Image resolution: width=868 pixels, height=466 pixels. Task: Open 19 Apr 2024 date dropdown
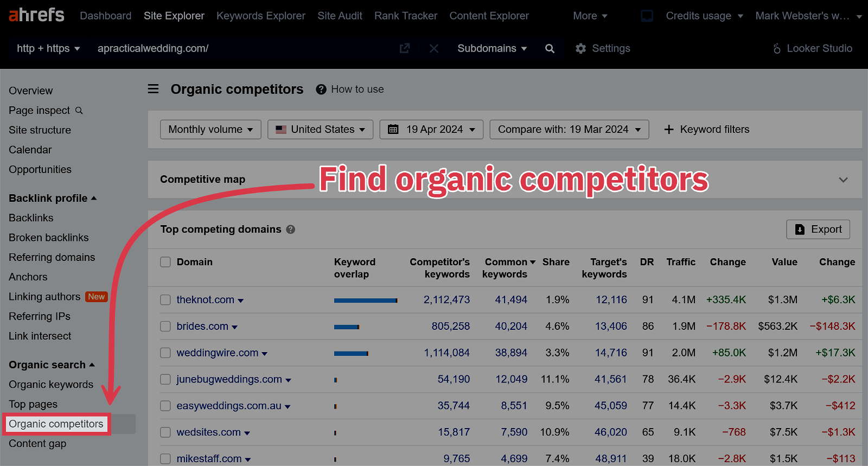click(431, 129)
